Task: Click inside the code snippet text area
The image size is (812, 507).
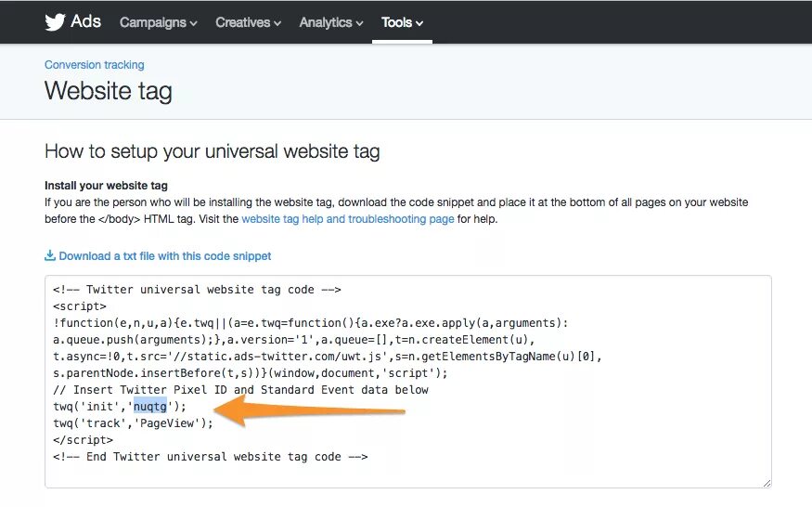Action: [x=408, y=382]
